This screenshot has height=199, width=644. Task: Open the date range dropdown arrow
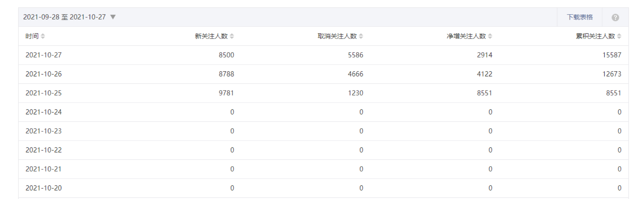[x=113, y=17]
